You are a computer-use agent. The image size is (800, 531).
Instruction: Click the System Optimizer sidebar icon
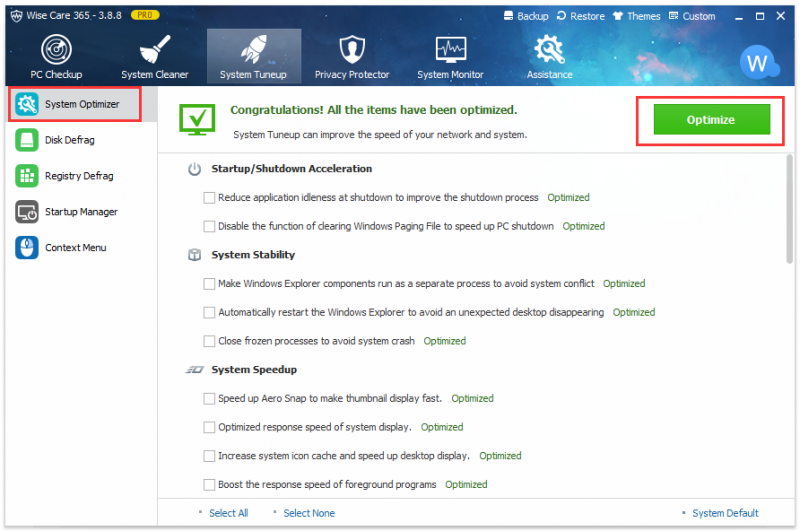pyautogui.click(x=27, y=104)
